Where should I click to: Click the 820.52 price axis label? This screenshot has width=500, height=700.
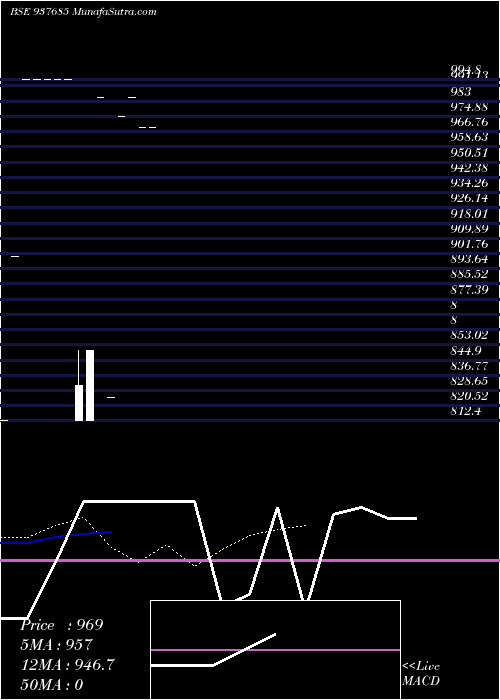(x=469, y=396)
